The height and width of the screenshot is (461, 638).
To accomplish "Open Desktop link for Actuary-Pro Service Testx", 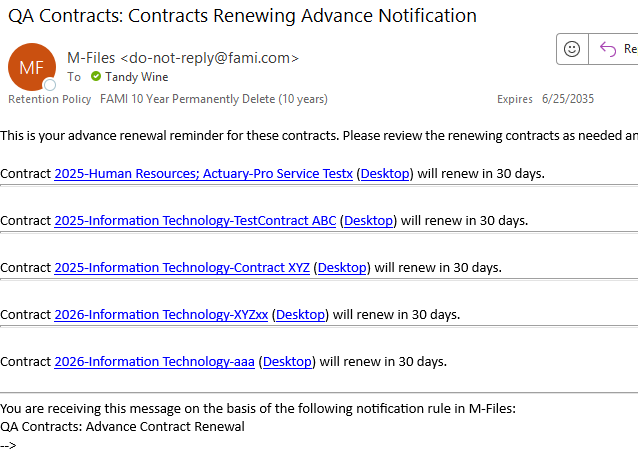I will point(385,174).
